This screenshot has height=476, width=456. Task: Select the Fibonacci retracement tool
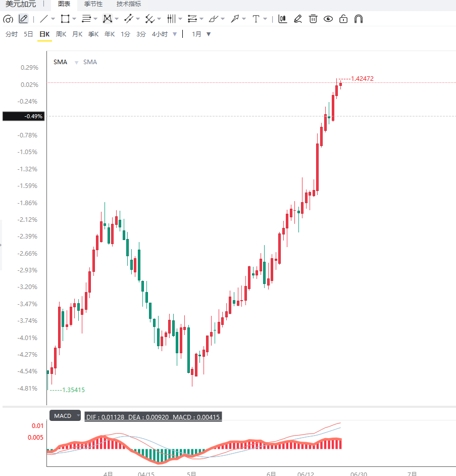[x=192, y=19]
